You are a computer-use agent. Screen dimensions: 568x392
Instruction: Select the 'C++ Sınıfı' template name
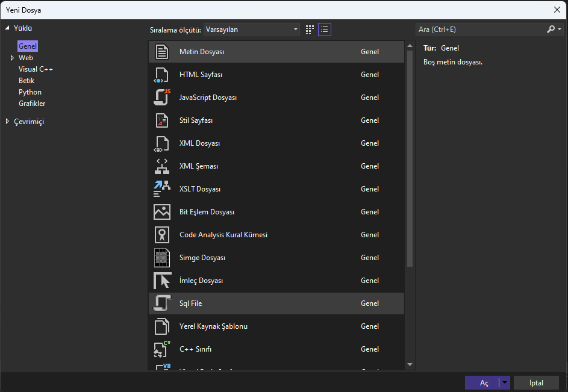tap(195, 349)
